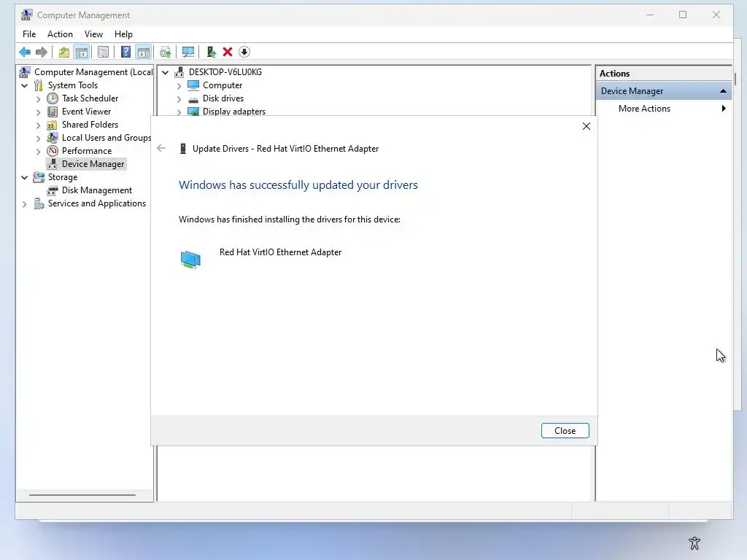Collapse the Storage node
The image size is (747, 560).
(x=24, y=177)
